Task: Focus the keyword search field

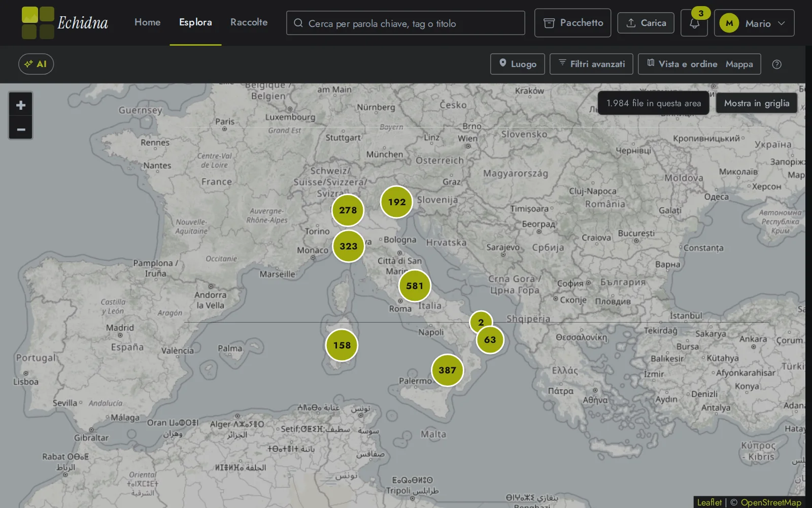Action: 405,23
